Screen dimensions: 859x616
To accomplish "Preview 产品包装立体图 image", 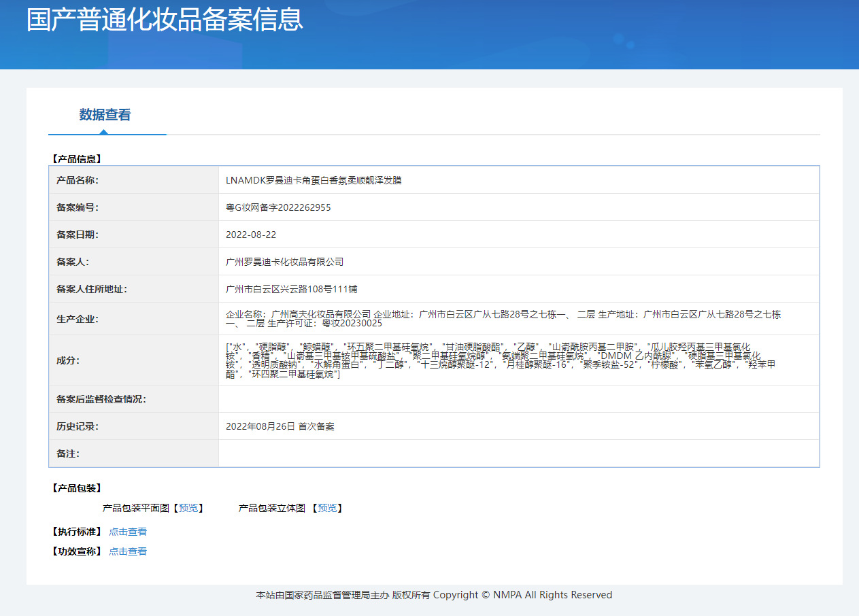I will coord(327,508).
